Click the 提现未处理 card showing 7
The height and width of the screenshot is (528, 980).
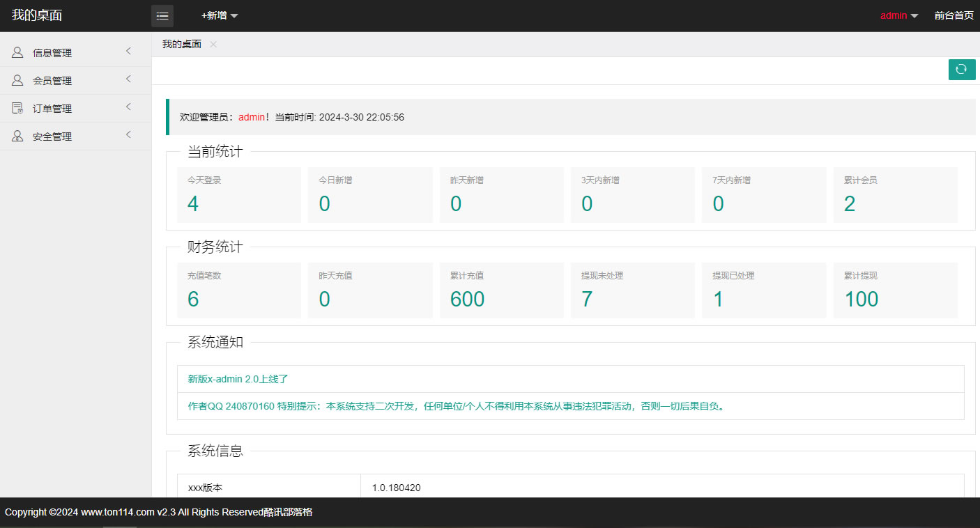(633, 290)
